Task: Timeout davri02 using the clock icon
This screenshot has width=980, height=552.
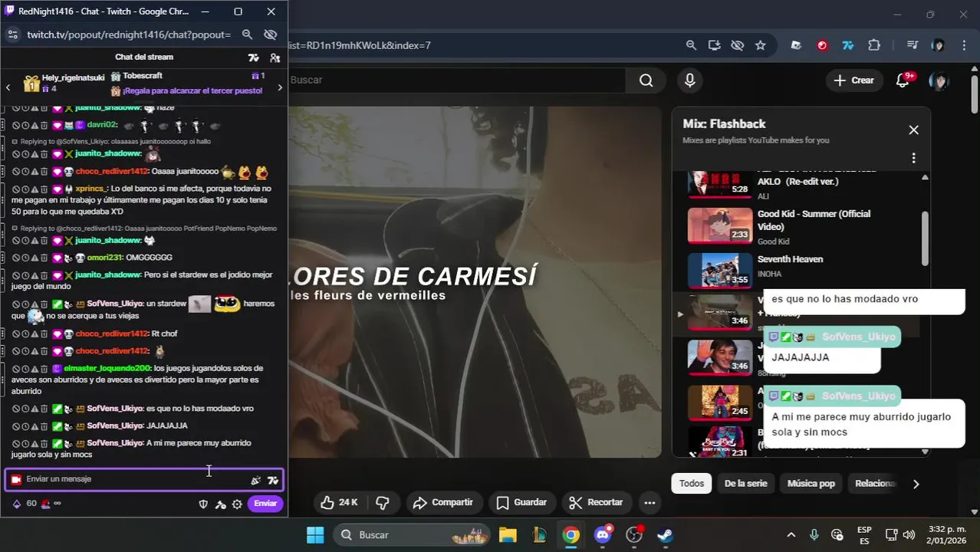Action: tap(25, 125)
